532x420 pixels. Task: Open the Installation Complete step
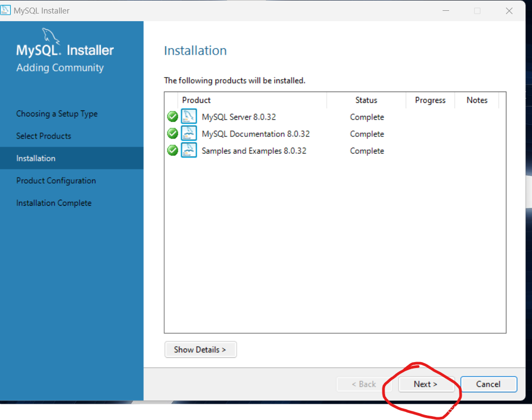[x=54, y=203]
